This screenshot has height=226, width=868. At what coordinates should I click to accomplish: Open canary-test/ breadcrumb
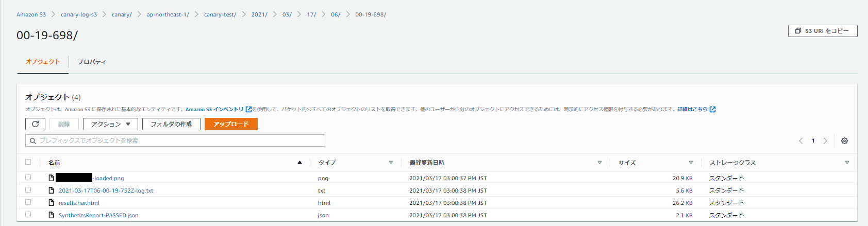220,14
